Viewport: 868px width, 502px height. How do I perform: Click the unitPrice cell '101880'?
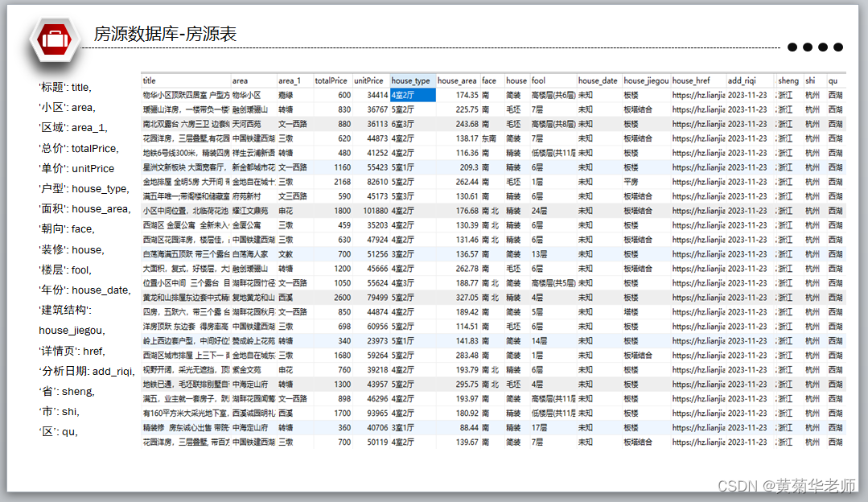click(376, 211)
